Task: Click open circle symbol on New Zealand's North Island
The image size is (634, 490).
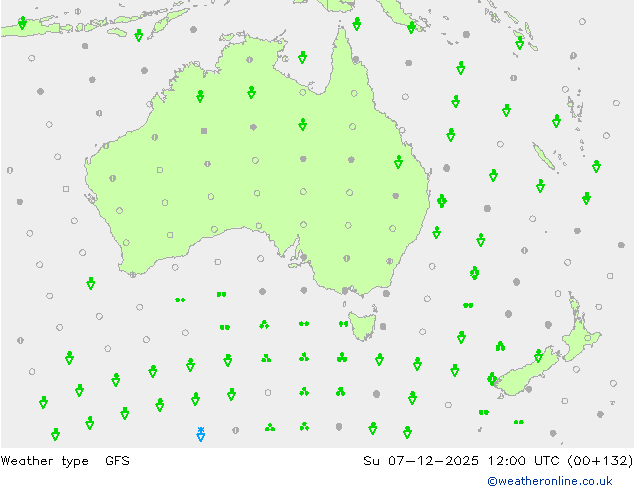Action: pos(588,338)
